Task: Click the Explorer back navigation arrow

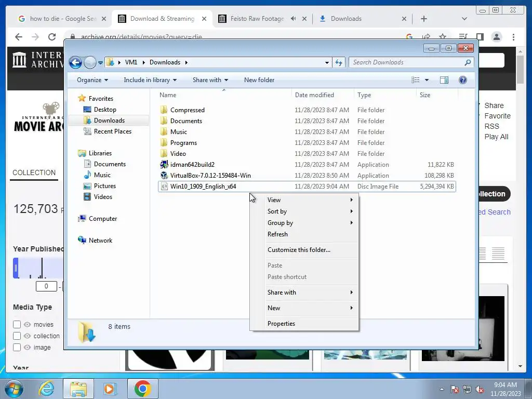Action: 75,62
